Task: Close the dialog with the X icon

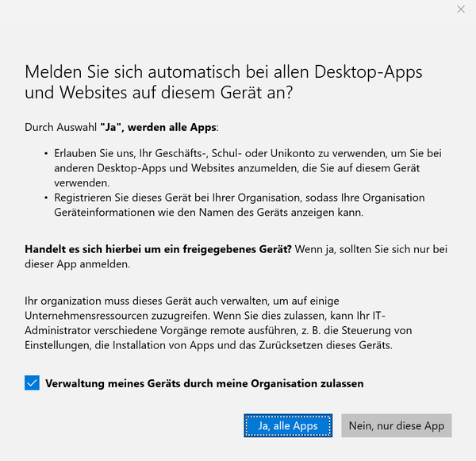Action: (x=461, y=10)
